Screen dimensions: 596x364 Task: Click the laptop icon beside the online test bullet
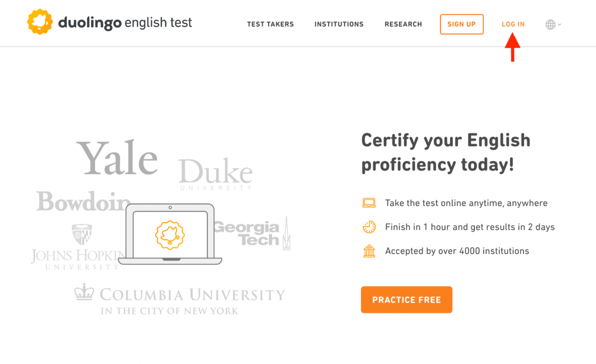point(369,203)
